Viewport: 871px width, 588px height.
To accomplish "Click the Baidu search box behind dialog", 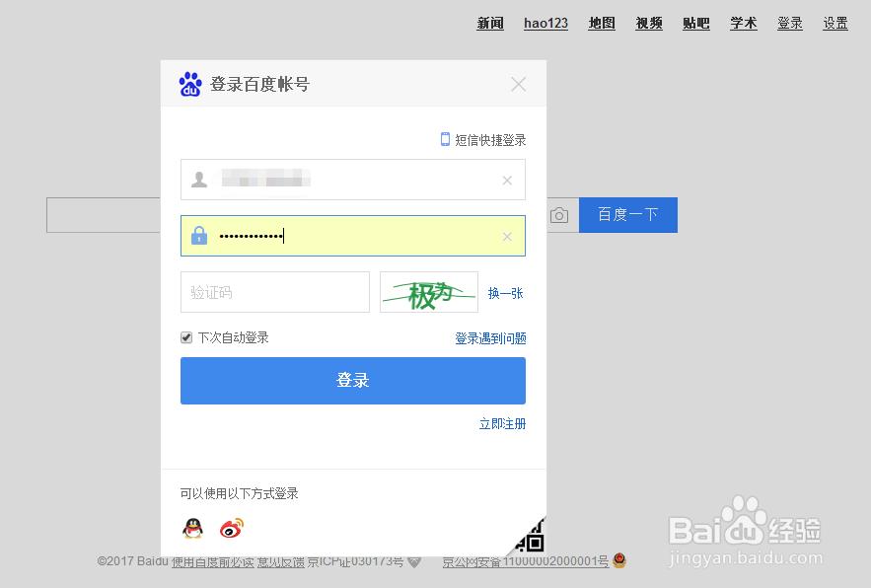I will [104, 214].
